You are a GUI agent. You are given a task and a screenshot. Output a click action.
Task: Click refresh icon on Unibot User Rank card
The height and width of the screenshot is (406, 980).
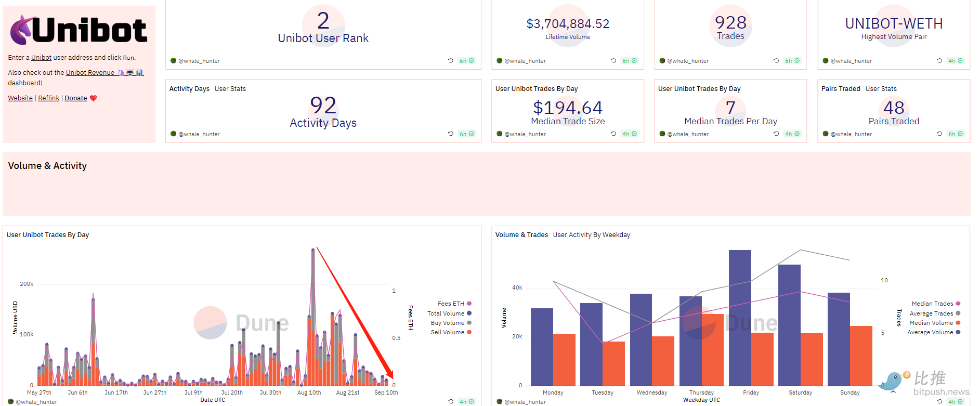pos(450,61)
